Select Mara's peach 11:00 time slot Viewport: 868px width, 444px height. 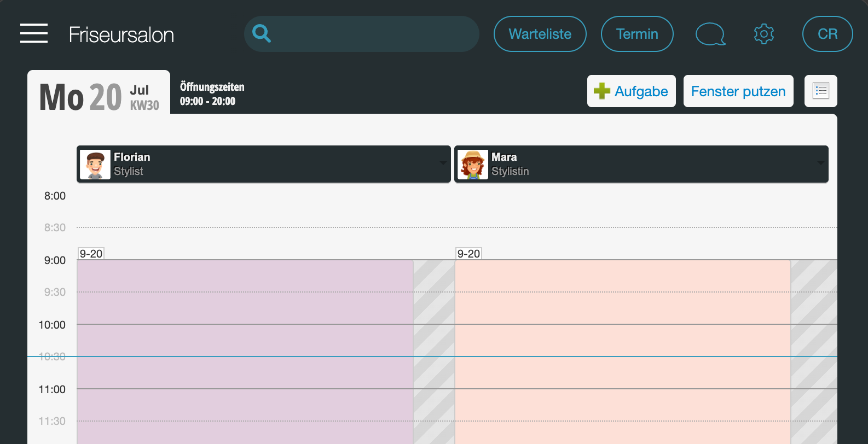point(622,405)
